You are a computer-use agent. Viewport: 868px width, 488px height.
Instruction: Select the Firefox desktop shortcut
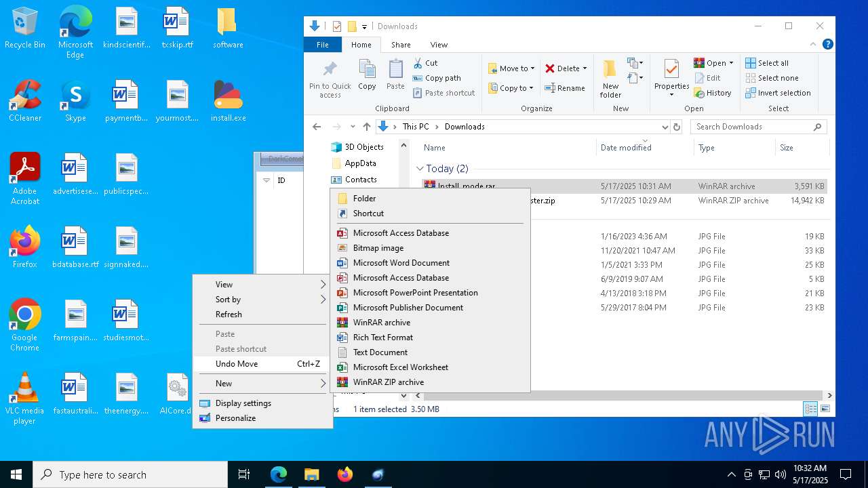tap(24, 247)
